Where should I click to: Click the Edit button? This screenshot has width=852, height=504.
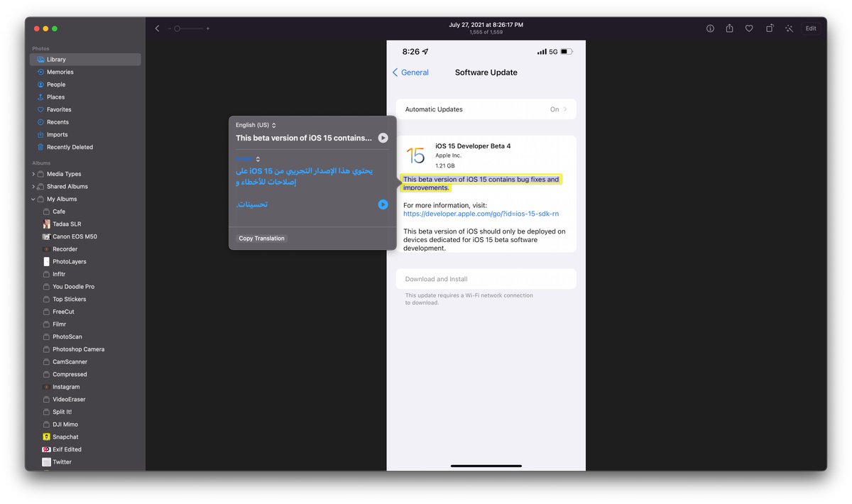coord(811,28)
